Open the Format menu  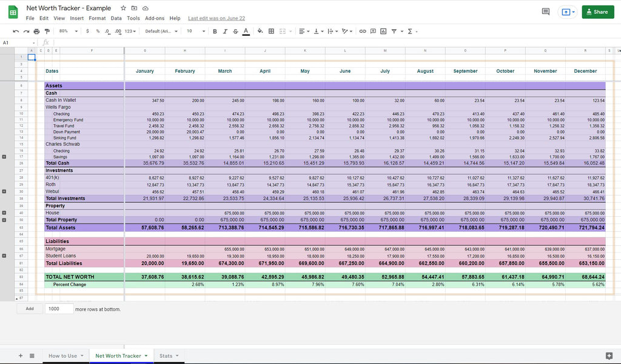click(x=97, y=18)
